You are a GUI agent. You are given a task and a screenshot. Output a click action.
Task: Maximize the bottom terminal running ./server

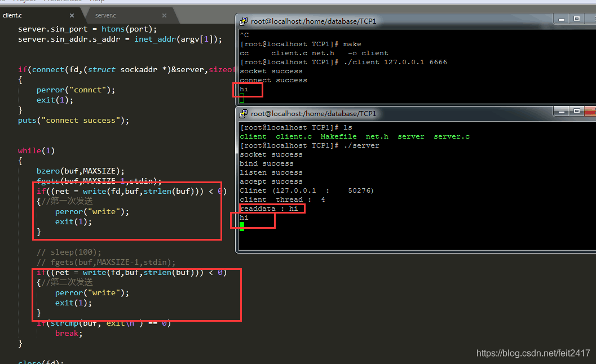tap(577, 112)
